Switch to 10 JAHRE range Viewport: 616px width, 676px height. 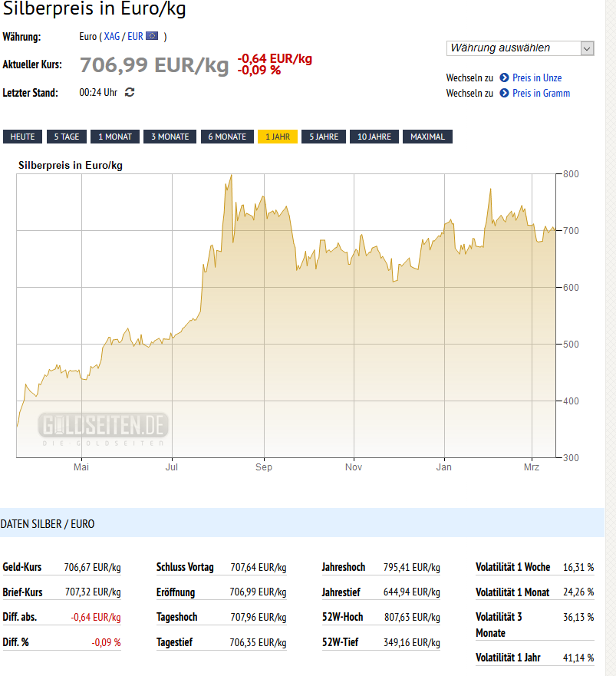pos(374,137)
